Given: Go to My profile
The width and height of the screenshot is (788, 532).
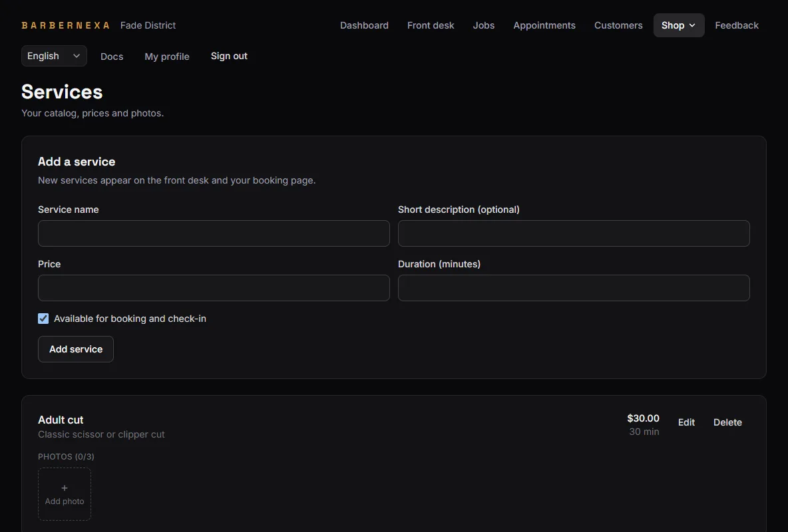Looking at the screenshot, I should click(x=167, y=57).
